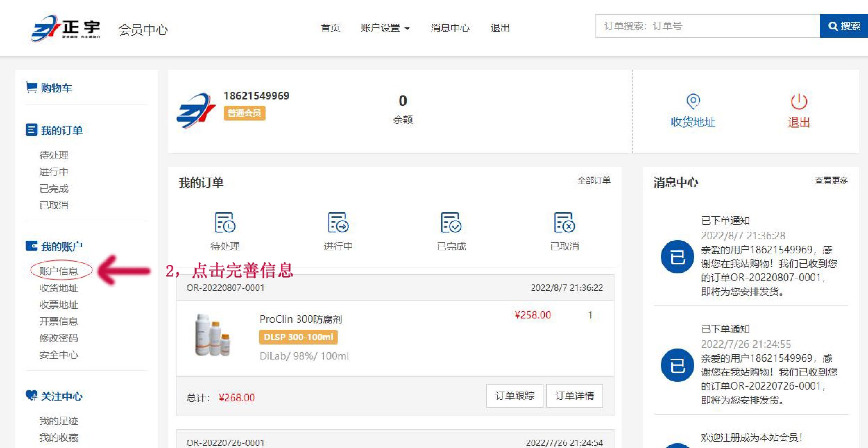
Task: Open the 待处理 orders icon in 我的订单 panel
Action: click(x=225, y=222)
